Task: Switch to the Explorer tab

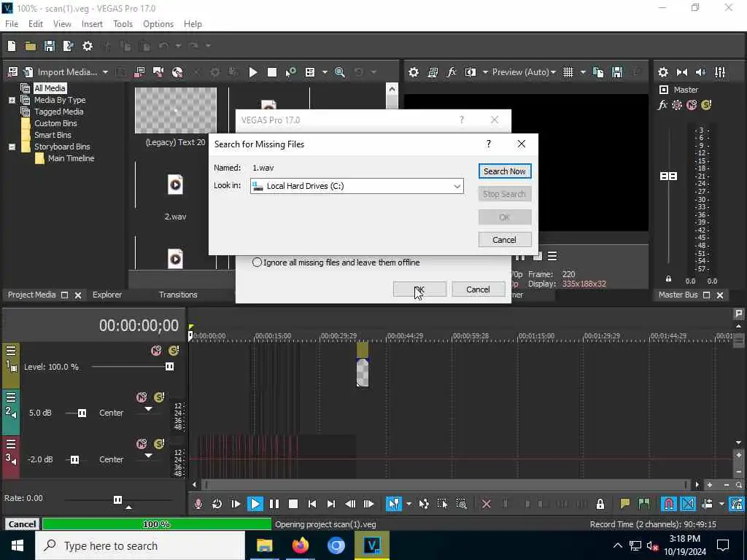Action: [x=107, y=295]
